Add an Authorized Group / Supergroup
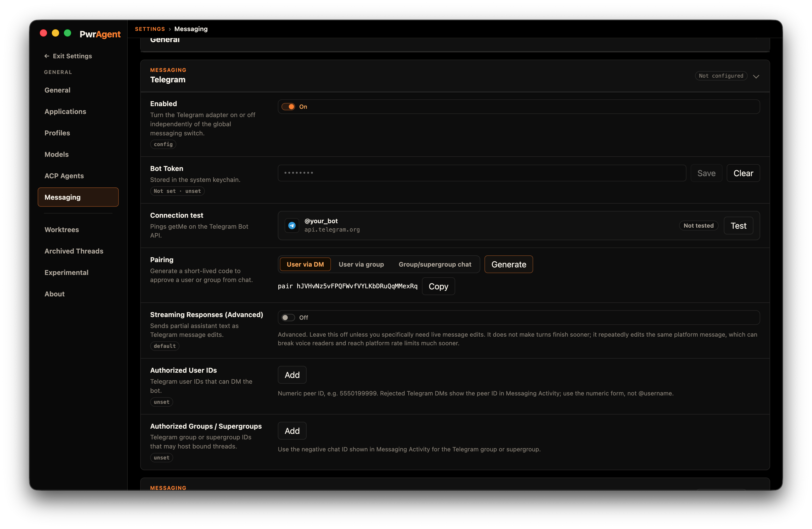 (292, 431)
